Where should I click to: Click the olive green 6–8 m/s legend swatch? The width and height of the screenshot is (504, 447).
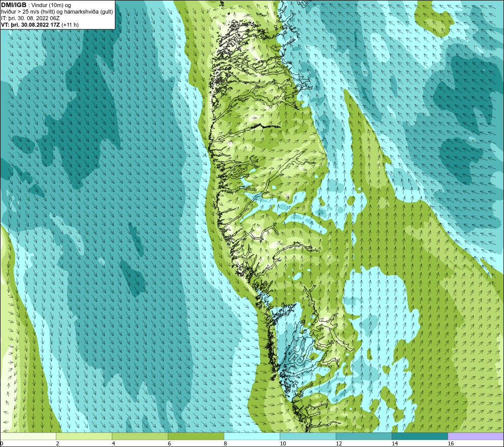(x=196, y=436)
